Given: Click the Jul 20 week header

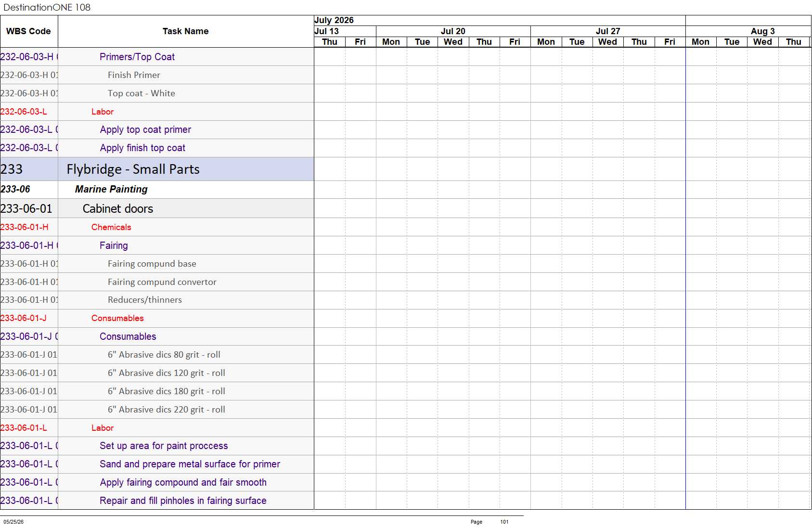Looking at the screenshot, I should click(453, 31).
